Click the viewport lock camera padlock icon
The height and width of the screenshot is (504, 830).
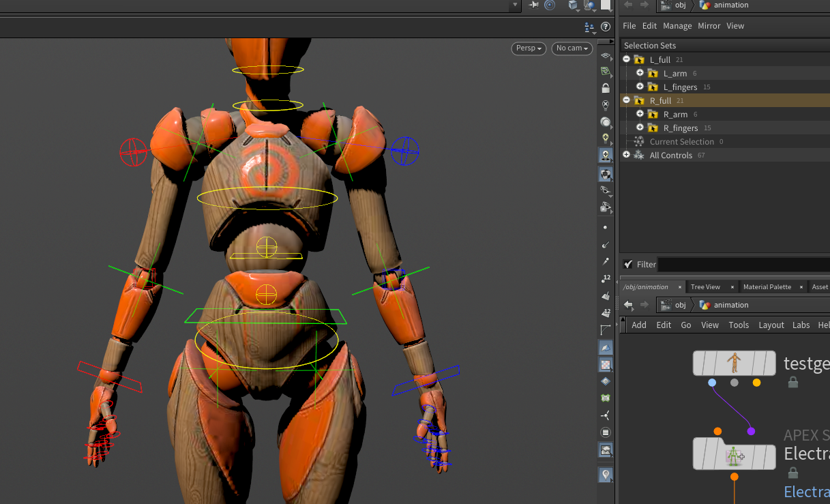coord(606,89)
